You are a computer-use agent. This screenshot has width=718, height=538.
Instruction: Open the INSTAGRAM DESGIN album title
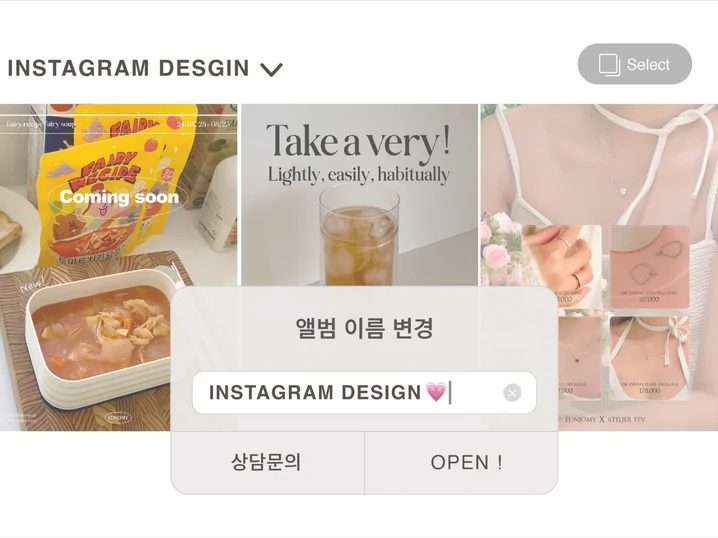pos(129,68)
